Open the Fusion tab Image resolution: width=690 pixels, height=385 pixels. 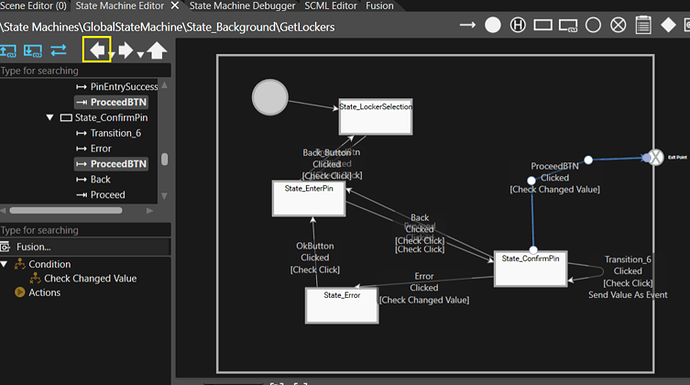[x=379, y=6]
